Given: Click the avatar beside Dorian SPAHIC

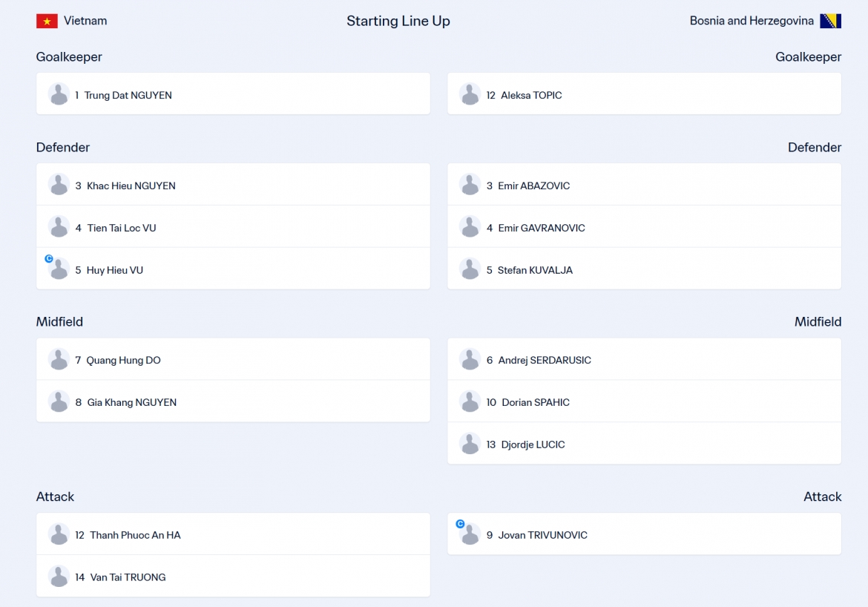Looking at the screenshot, I should 470,401.
